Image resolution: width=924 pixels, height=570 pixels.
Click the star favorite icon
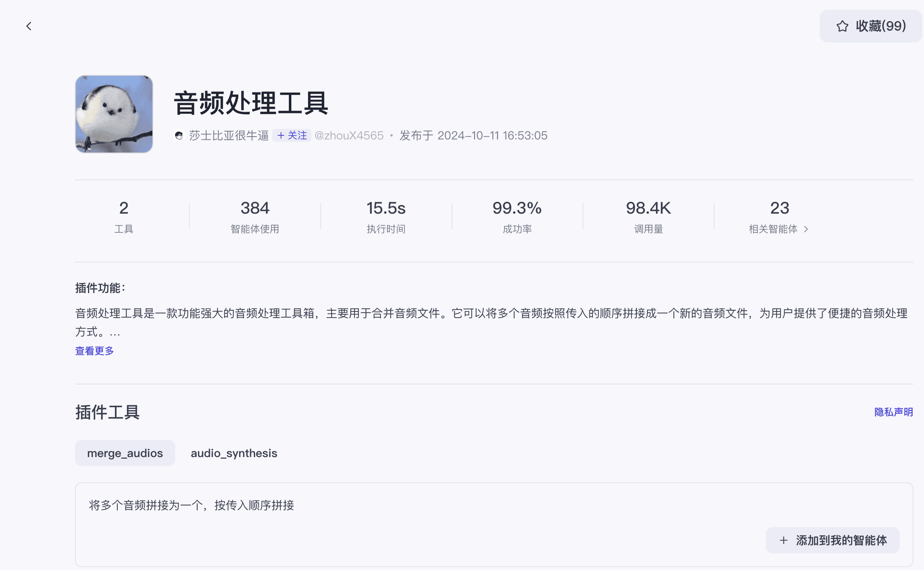click(842, 27)
